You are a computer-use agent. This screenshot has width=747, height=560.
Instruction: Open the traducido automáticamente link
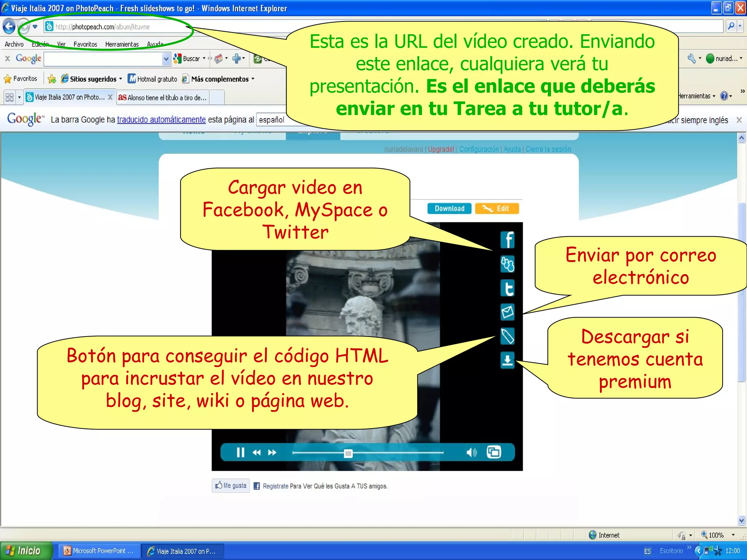[x=161, y=120]
